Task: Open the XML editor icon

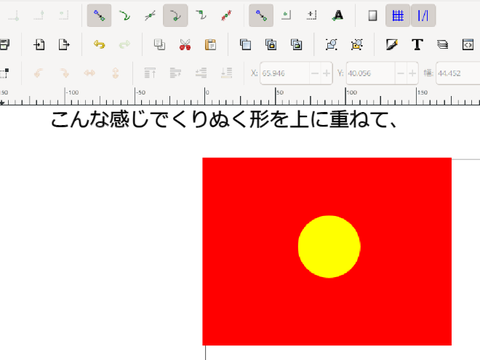Action: [x=468, y=44]
